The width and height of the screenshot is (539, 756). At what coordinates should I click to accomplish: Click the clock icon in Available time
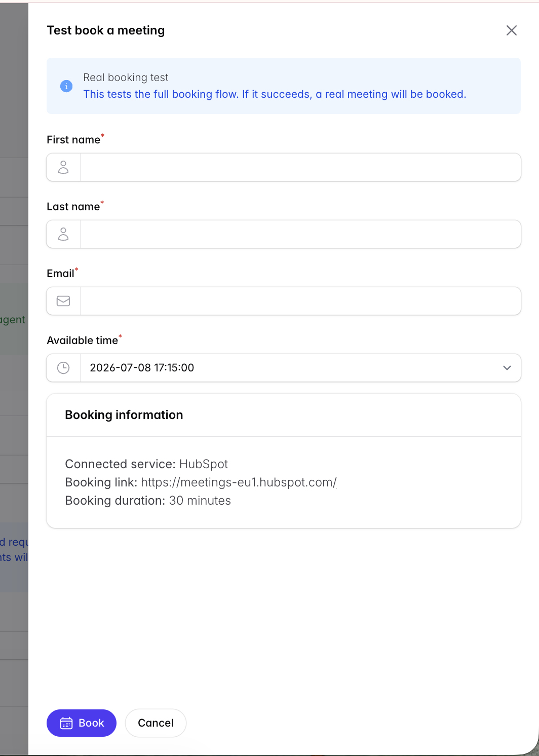click(63, 368)
